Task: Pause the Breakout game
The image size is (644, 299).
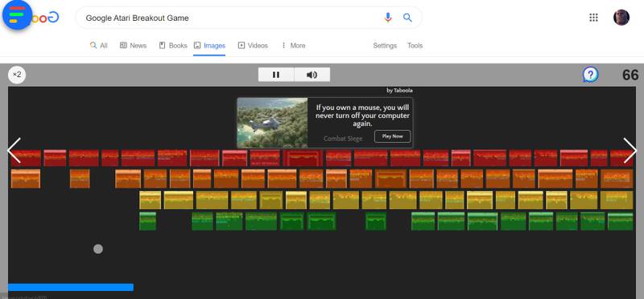Action: (x=276, y=75)
